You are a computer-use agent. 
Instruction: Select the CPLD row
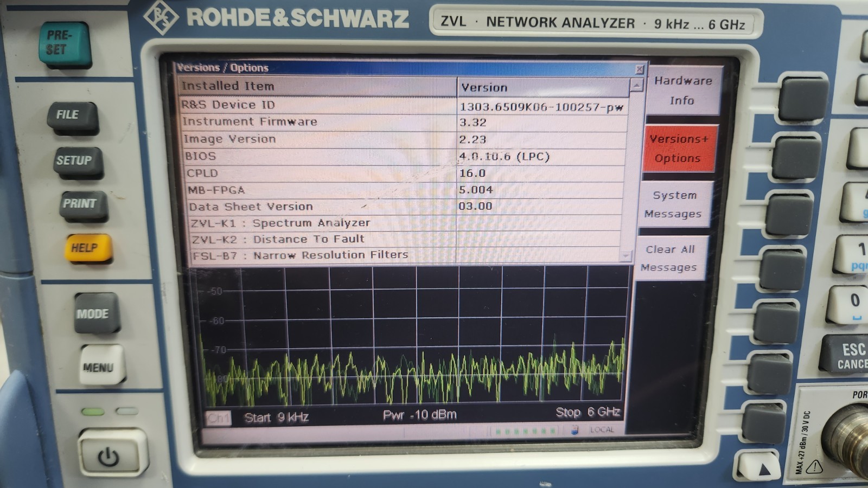[x=406, y=173]
